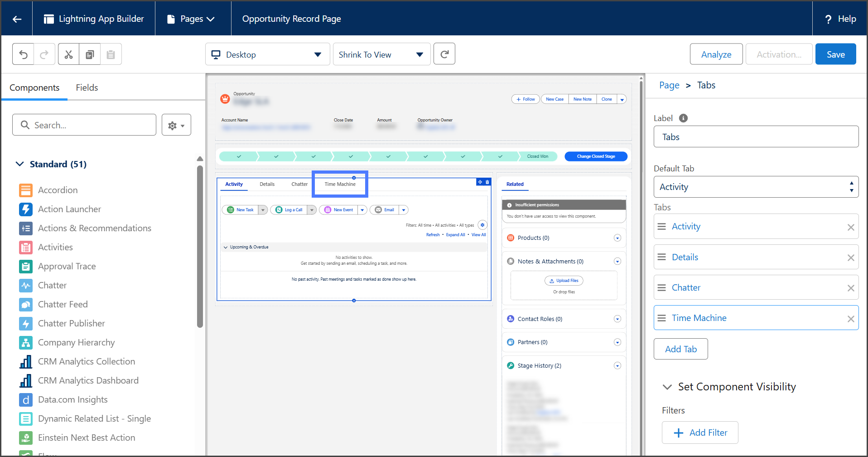Switch to the Fields tab
The width and height of the screenshot is (868, 457).
87,88
